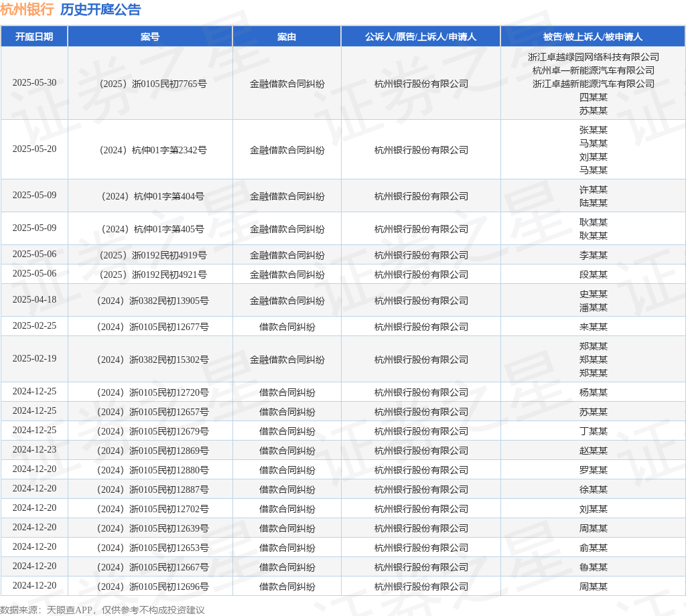Click date cell 2024-12-23
Screen dimensions: 686x616
(x=35, y=449)
